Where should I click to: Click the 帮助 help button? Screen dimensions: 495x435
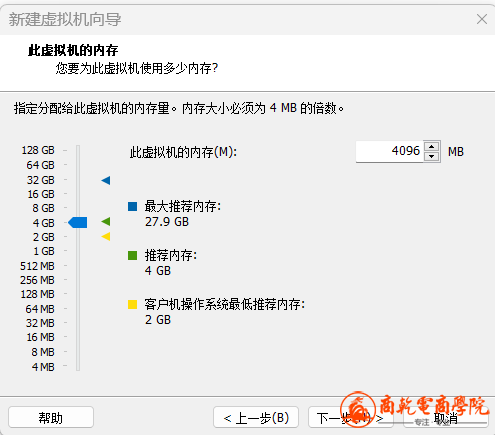(x=51, y=417)
